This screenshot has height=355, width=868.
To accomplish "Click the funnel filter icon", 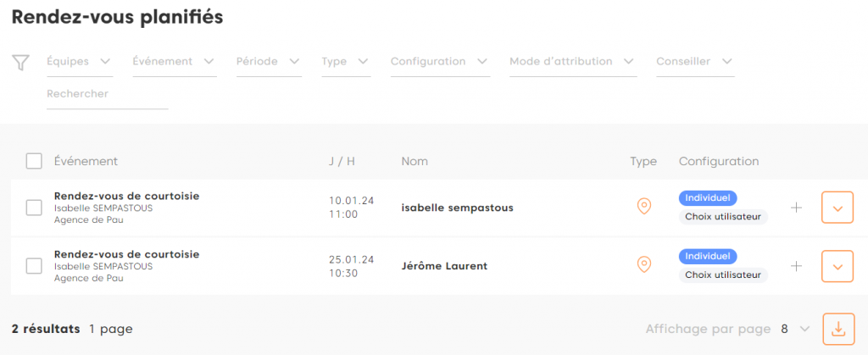I will (x=21, y=62).
